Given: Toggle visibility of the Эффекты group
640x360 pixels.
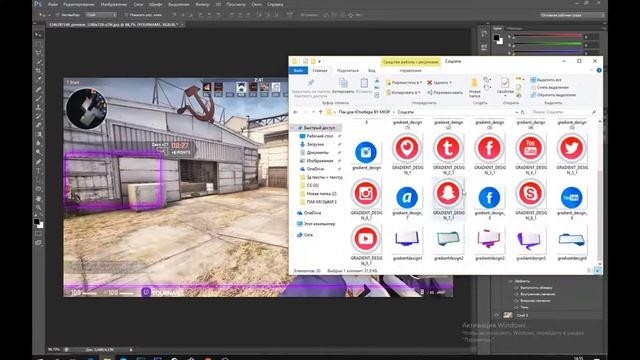Looking at the screenshot, I should point(510,281).
